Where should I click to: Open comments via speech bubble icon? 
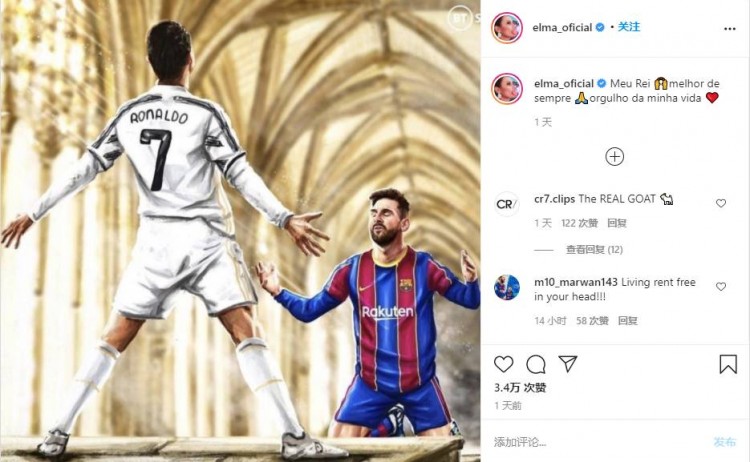pos(536,364)
